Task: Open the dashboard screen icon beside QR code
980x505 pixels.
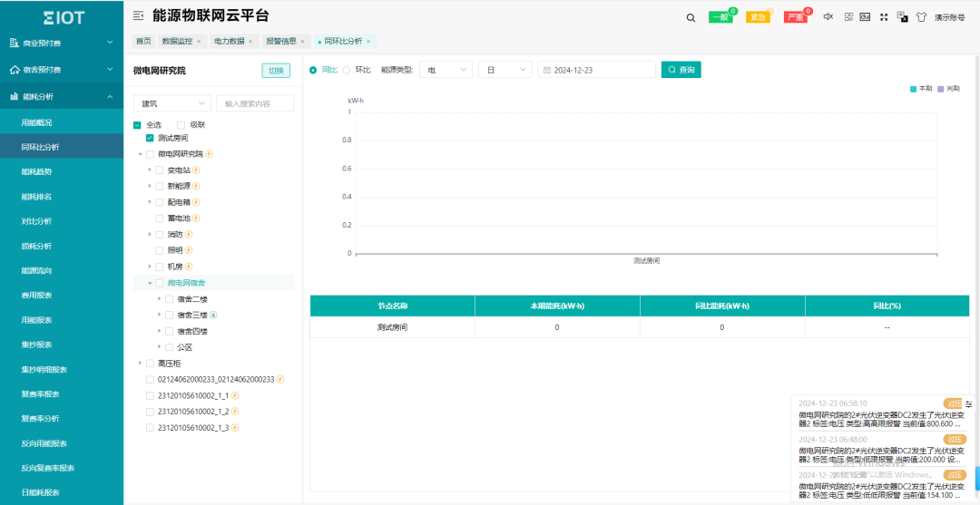Action: point(865,17)
